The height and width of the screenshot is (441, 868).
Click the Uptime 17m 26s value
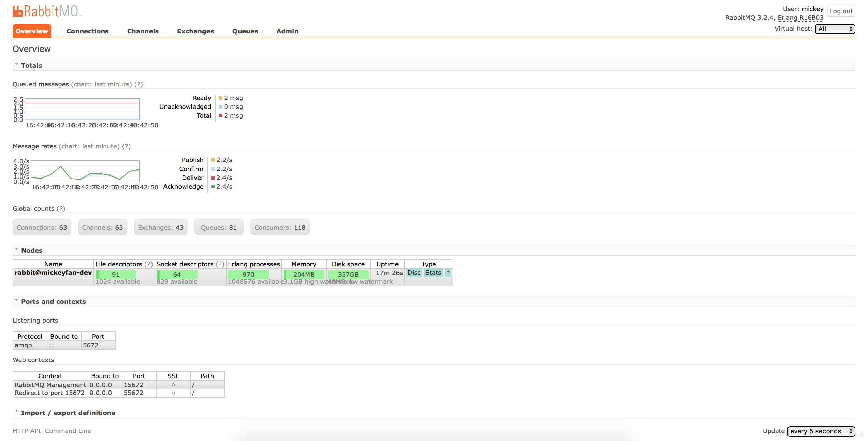pyautogui.click(x=389, y=273)
